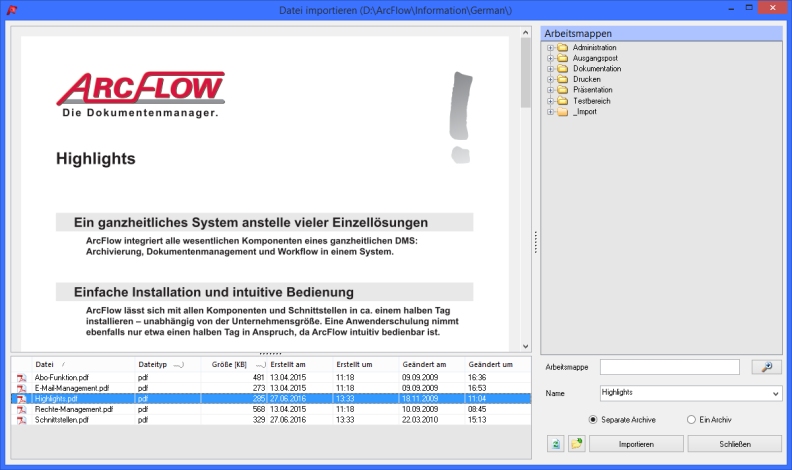
Task: Click the Testbereich folder icon
Action: click(563, 101)
